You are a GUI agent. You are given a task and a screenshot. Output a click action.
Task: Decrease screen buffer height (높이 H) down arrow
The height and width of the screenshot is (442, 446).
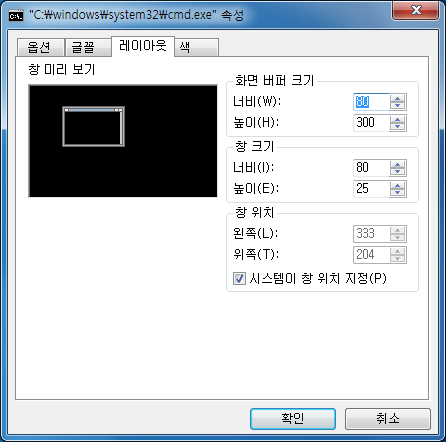(x=397, y=127)
